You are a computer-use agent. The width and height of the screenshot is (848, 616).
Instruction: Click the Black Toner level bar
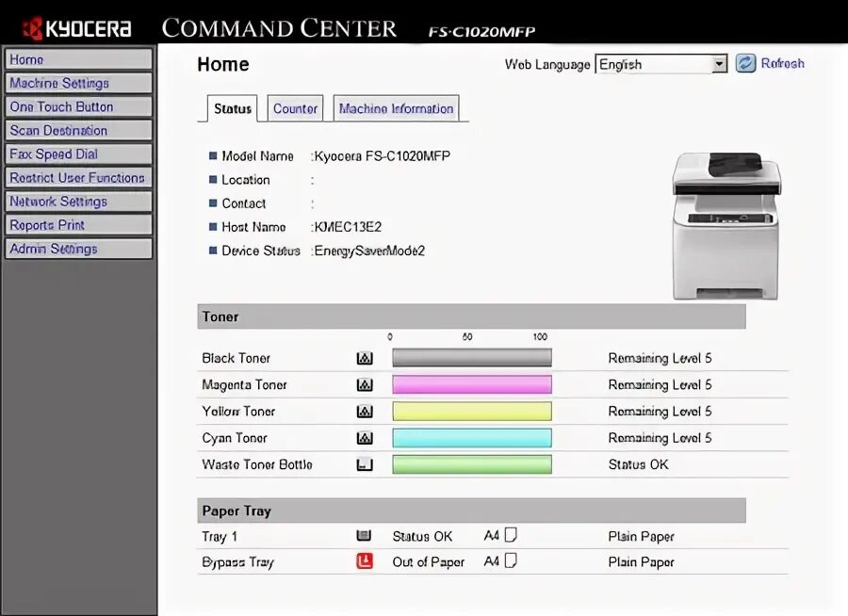point(472,358)
